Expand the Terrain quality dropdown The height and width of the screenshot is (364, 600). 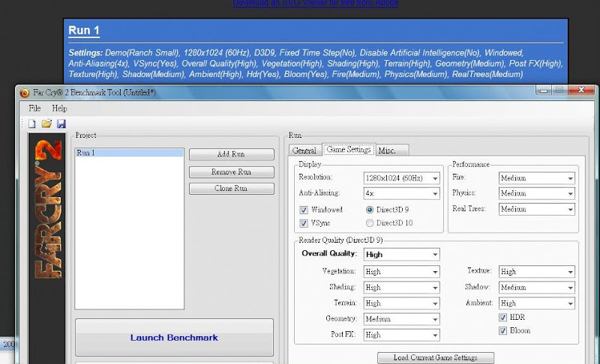[x=401, y=303]
